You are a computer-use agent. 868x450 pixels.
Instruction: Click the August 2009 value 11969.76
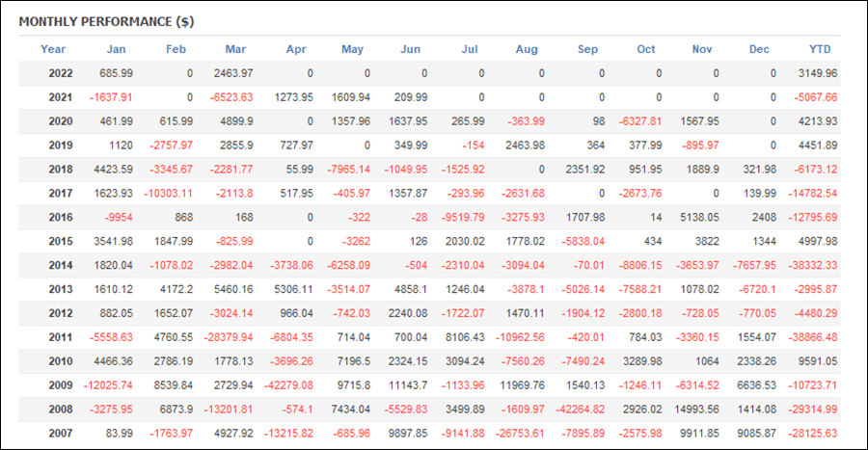pos(522,384)
